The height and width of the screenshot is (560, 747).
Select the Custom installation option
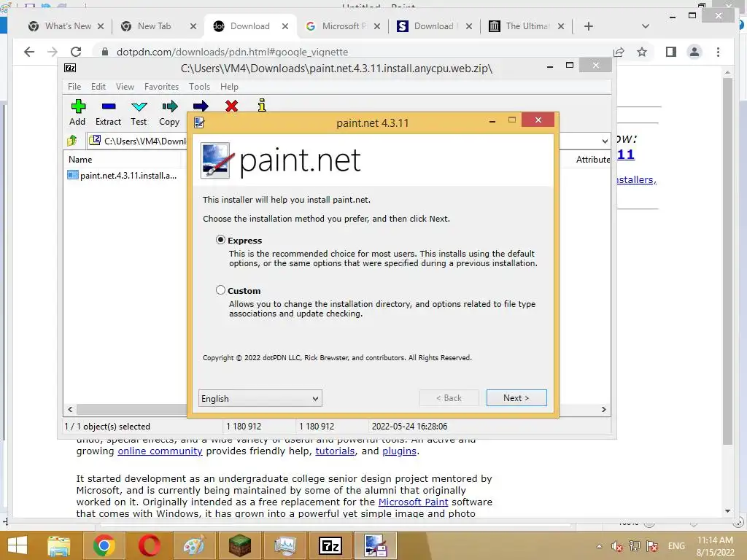tap(220, 290)
